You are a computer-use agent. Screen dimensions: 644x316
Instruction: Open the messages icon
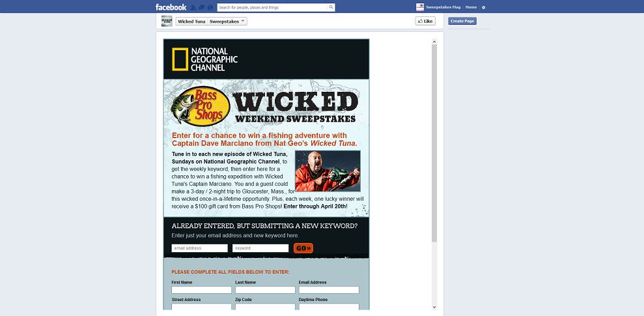tap(202, 7)
